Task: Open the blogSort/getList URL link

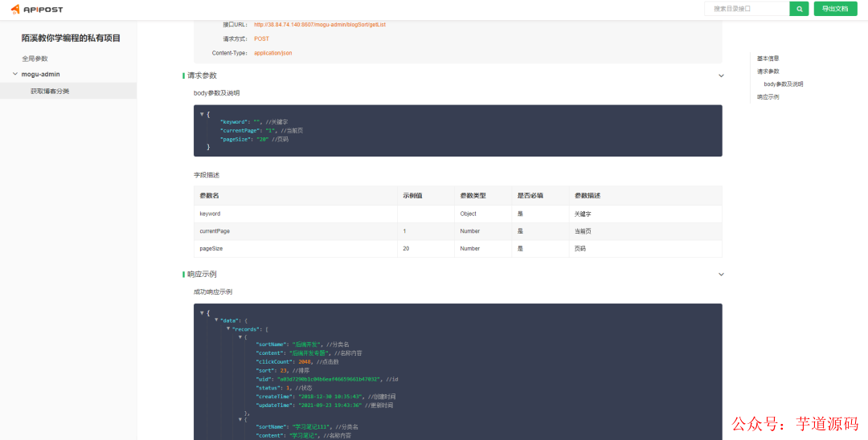Action: (x=320, y=24)
